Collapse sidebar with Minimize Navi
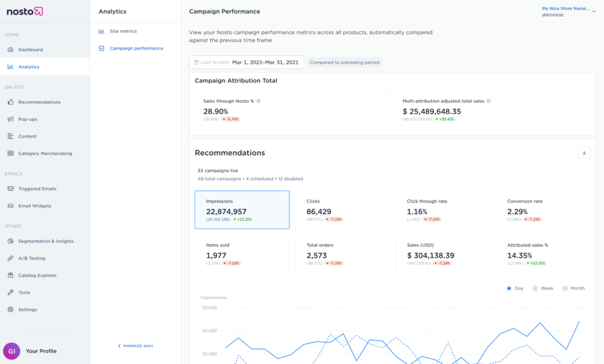604x364 pixels. click(x=135, y=346)
